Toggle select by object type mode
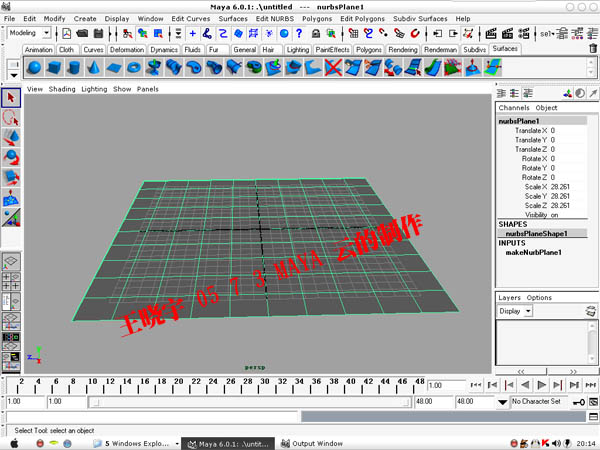The height and width of the screenshot is (450, 600). tap(143, 34)
